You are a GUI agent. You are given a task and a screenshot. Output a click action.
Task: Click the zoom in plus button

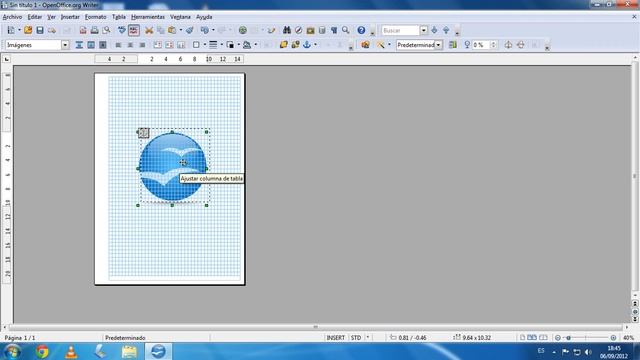pyautogui.click(x=613, y=338)
